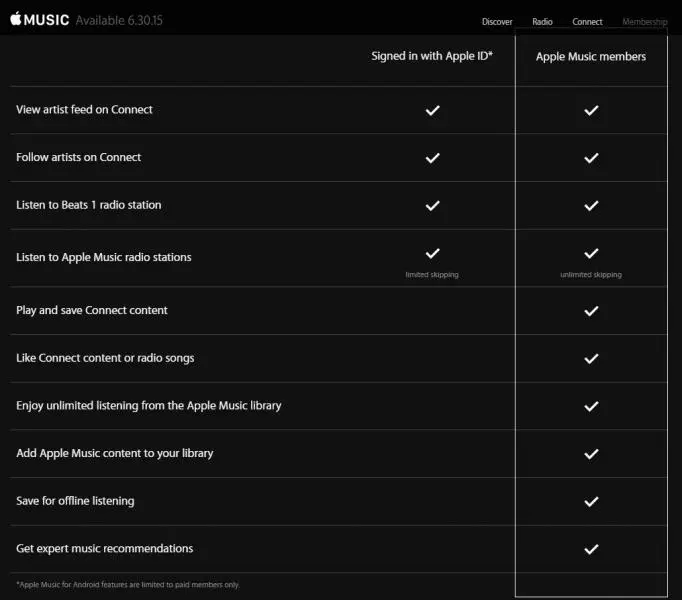This screenshot has width=682, height=600.
Task: Click the 'unlimited skipping' note
Action: [591, 274]
